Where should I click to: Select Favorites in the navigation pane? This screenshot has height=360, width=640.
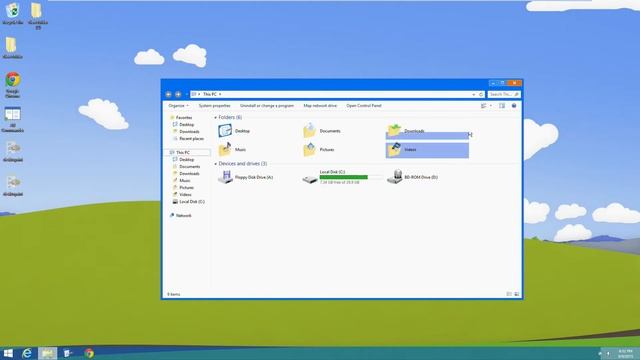tap(181, 118)
